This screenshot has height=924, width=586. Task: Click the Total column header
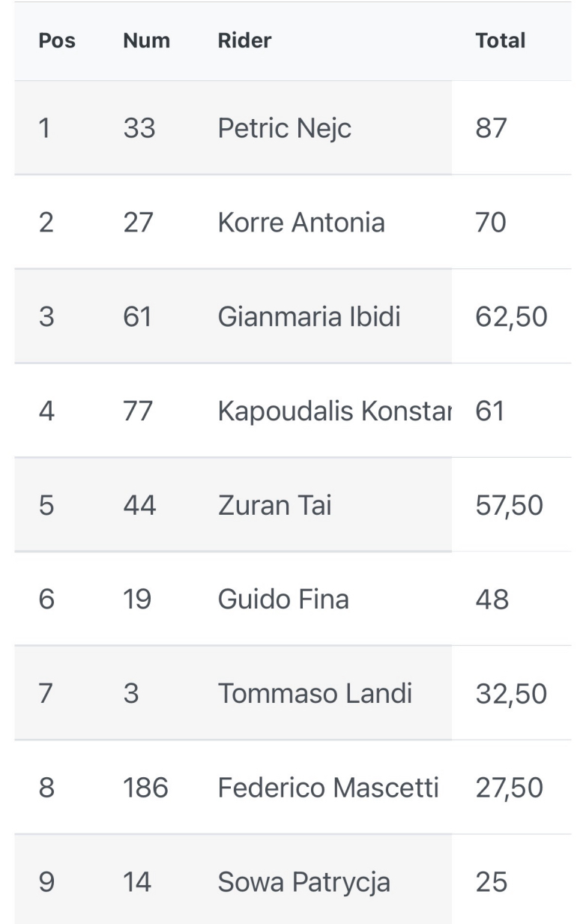(500, 40)
